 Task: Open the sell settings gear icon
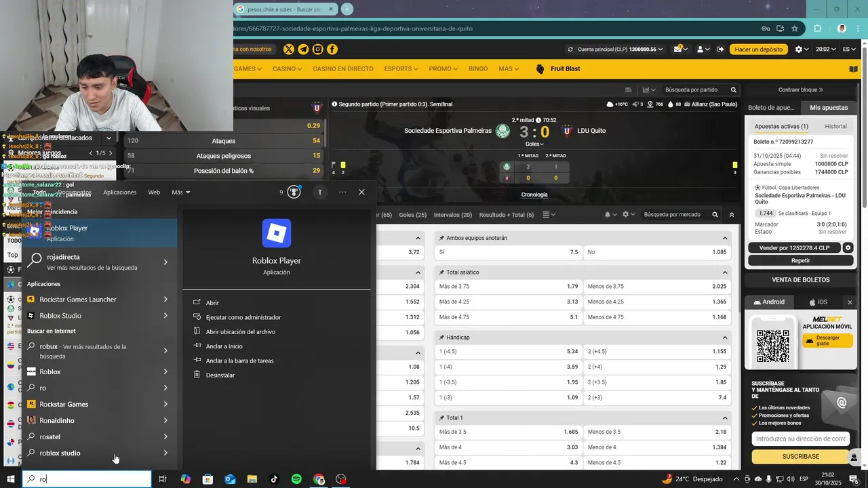(x=848, y=248)
